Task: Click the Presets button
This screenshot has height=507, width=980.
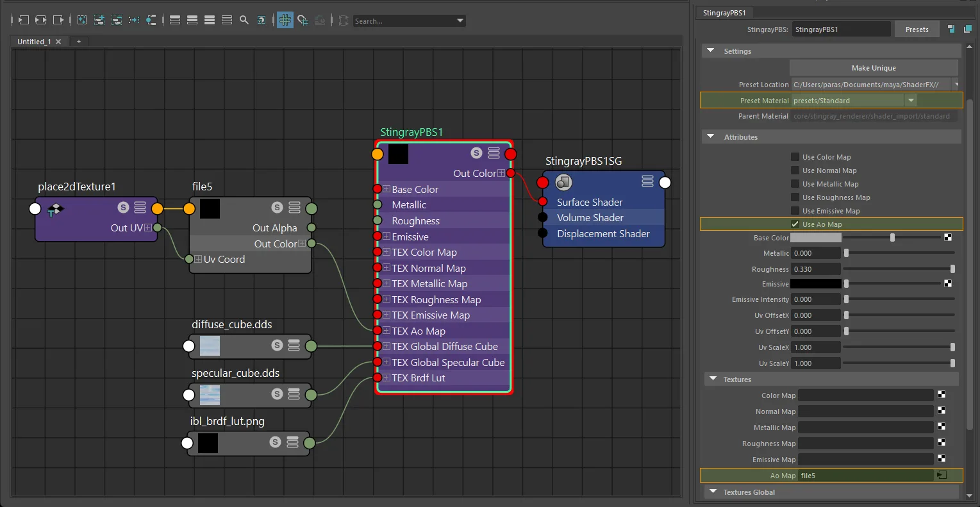Action: point(917,29)
